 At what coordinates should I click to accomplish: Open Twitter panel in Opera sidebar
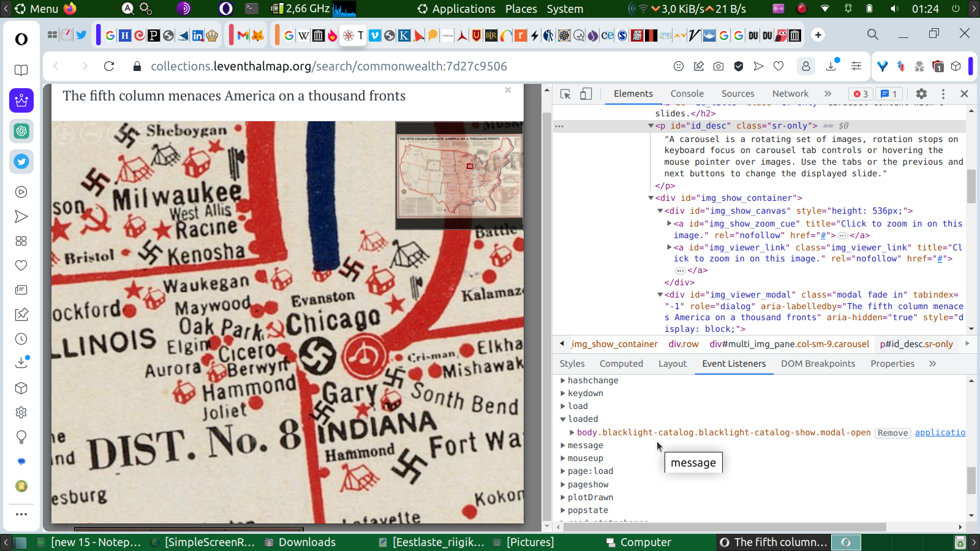coord(21,162)
